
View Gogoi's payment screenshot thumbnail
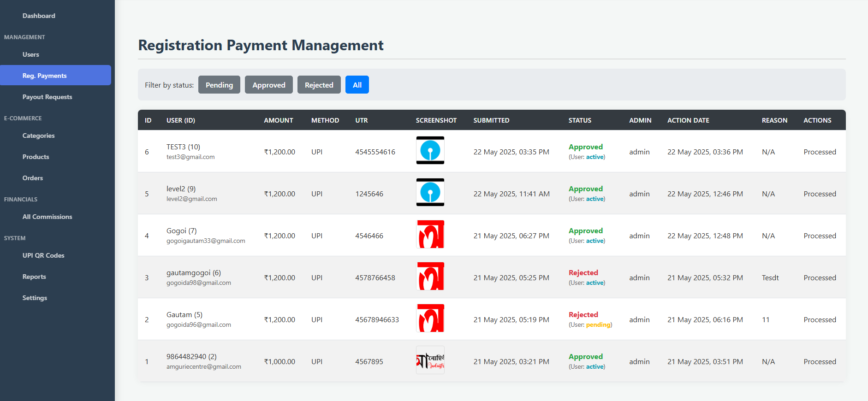coord(430,234)
